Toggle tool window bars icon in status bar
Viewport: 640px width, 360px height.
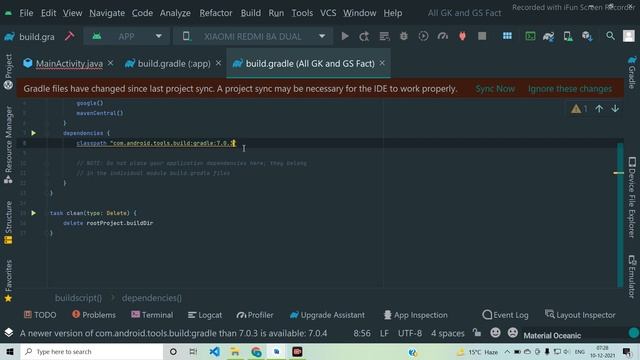coord(9,333)
